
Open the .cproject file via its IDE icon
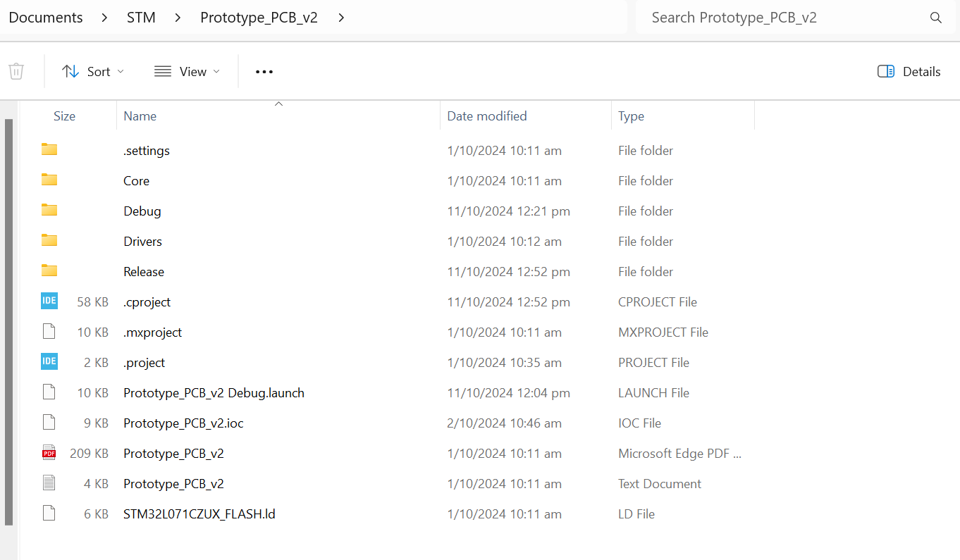[x=49, y=301]
